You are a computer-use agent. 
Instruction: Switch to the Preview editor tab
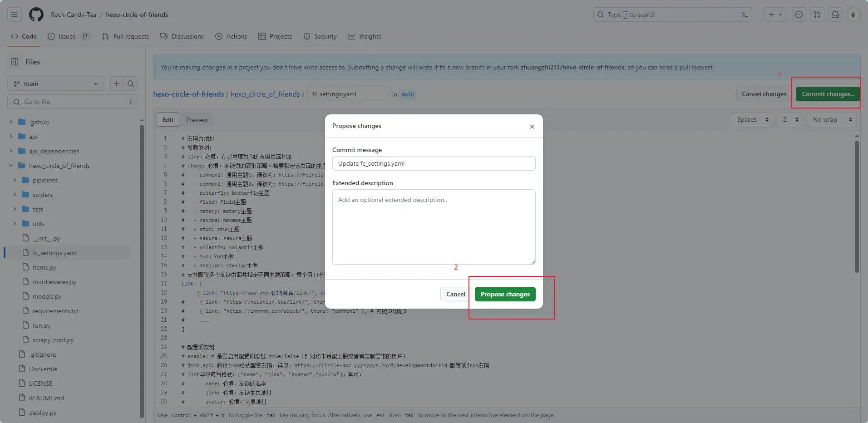[197, 120]
